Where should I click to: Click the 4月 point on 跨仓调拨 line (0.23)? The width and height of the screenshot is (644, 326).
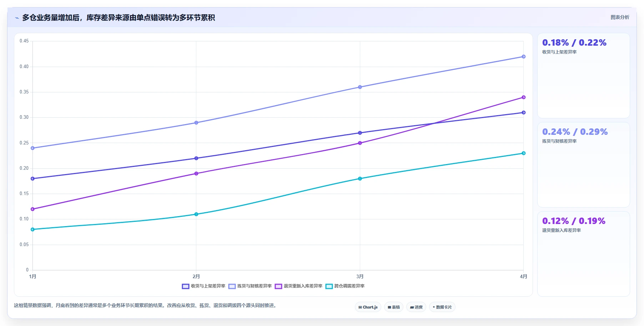click(524, 153)
